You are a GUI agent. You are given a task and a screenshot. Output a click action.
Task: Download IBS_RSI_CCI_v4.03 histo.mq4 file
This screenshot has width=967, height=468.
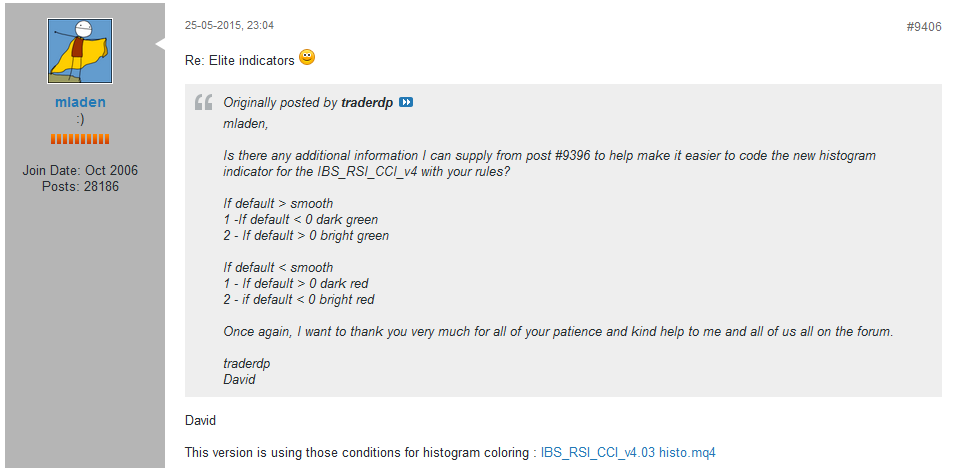[628, 452]
